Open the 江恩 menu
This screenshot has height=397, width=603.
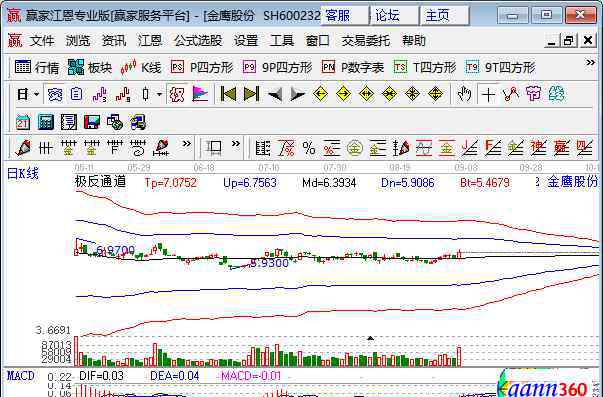coord(150,40)
